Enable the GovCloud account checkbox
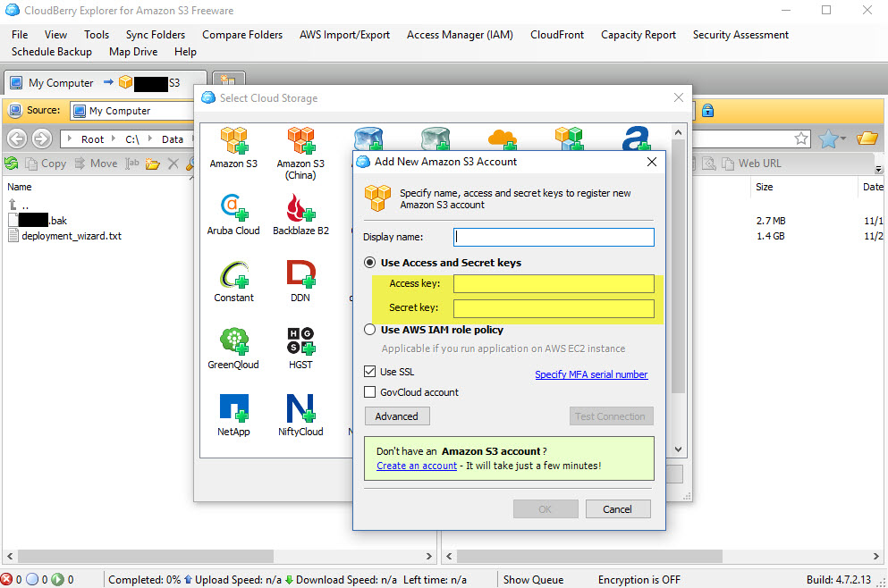This screenshot has width=888, height=588. pos(370,391)
